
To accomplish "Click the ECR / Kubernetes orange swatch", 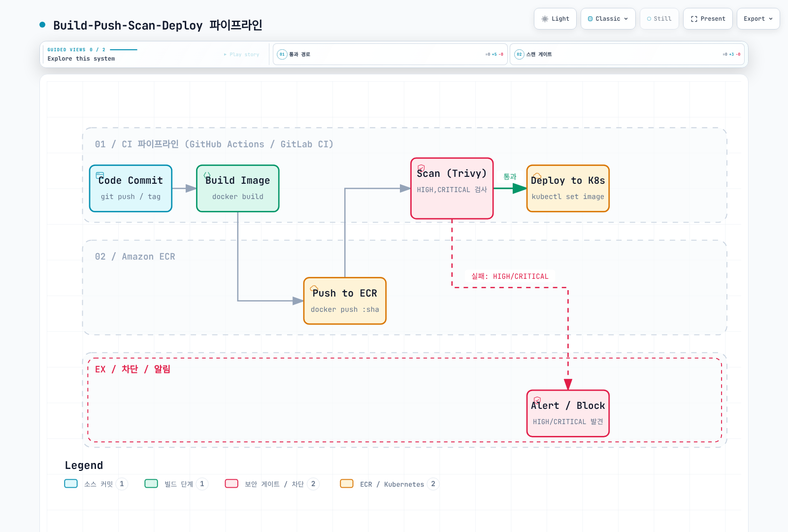I will tap(347, 484).
